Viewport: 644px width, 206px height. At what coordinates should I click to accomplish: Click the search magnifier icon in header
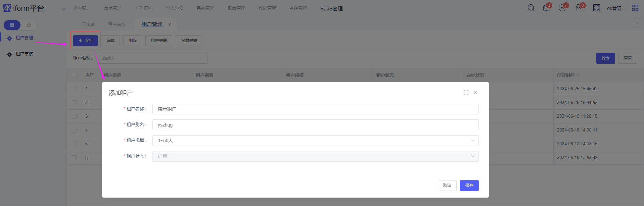[x=531, y=8]
